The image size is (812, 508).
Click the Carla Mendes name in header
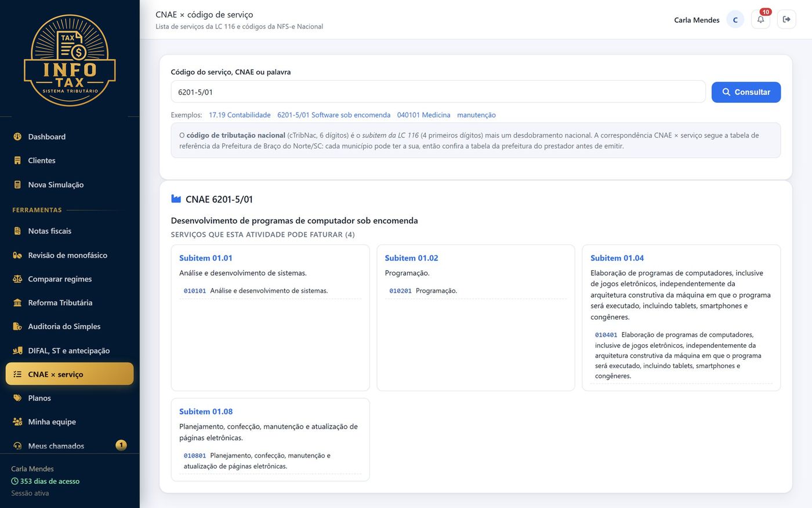(x=697, y=20)
